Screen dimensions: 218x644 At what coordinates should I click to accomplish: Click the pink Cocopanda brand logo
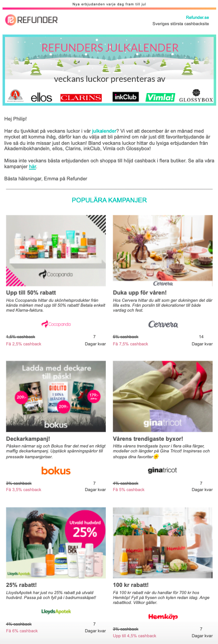coord(56,324)
